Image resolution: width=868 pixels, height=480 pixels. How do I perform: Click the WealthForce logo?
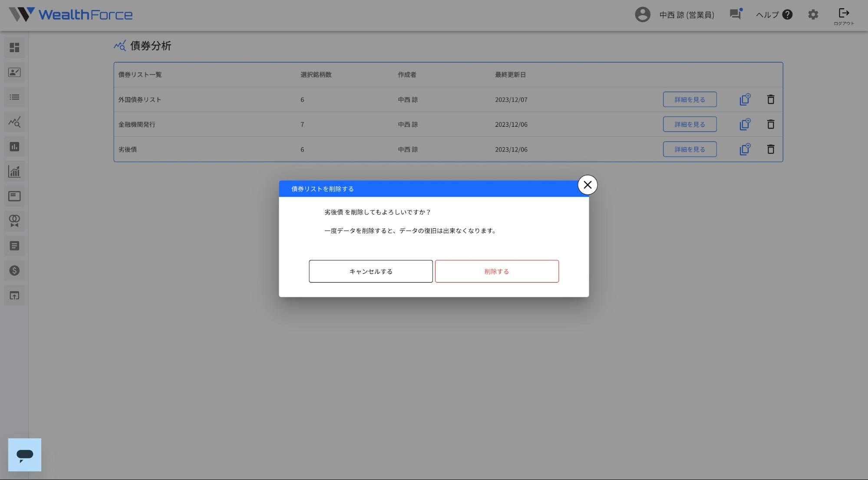(71, 14)
